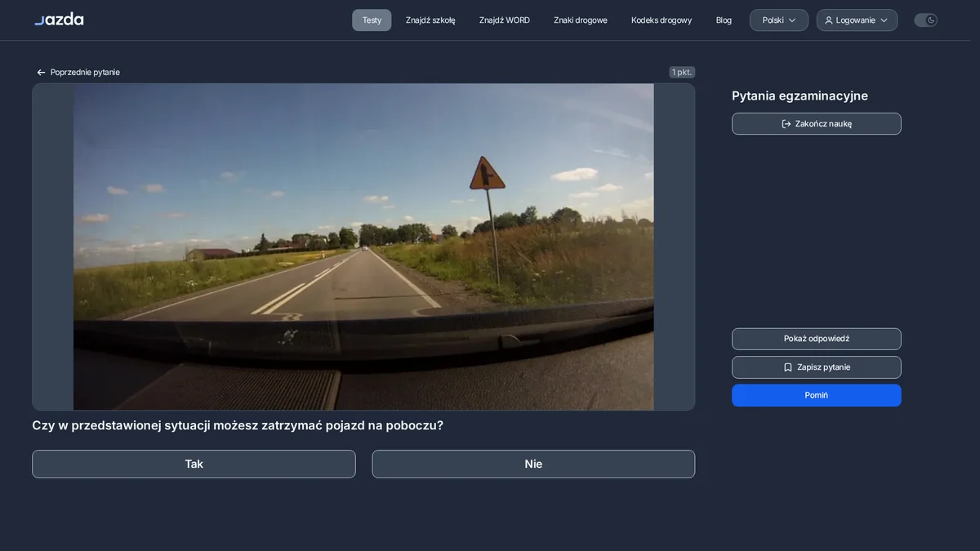The height and width of the screenshot is (551, 980).
Task: Open the Testy menu item
Action: [372, 20]
